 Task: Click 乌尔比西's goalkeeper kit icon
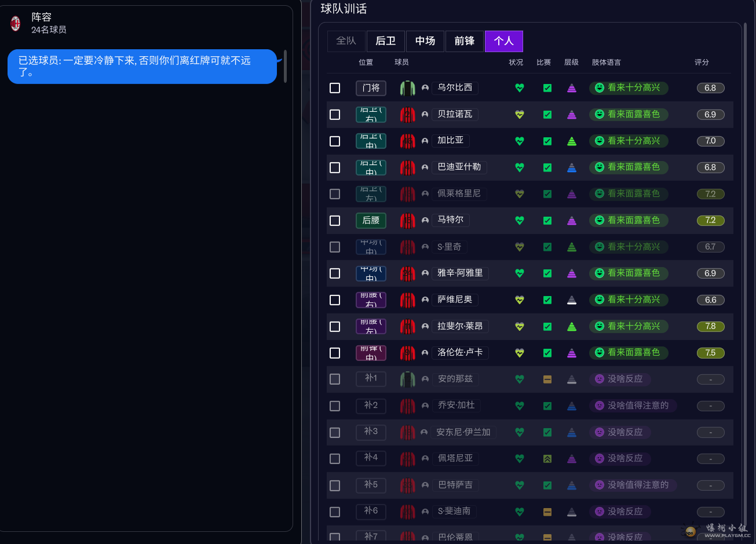click(407, 88)
